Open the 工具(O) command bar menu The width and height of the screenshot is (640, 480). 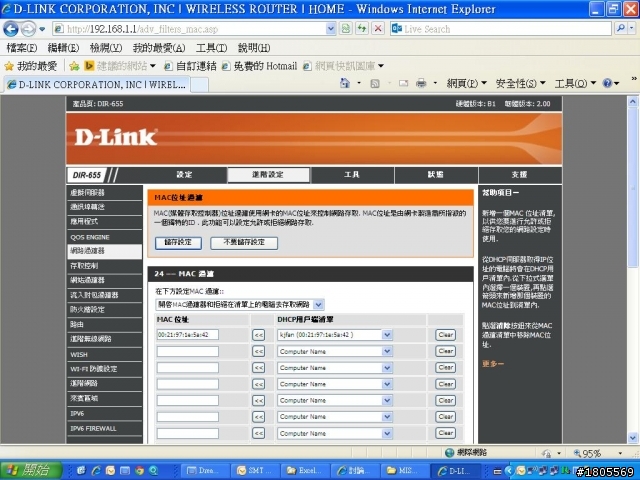[575, 84]
